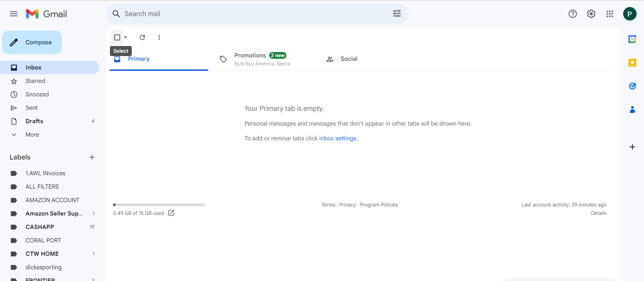This screenshot has width=644, height=281.
Task: Open Google Keep side panel
Action: (632, 62)
